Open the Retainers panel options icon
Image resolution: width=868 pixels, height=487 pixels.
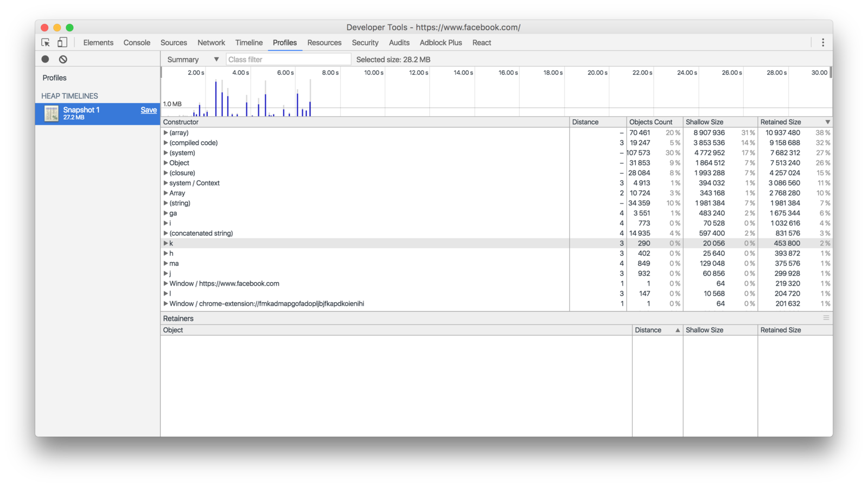tap(826, 318)
